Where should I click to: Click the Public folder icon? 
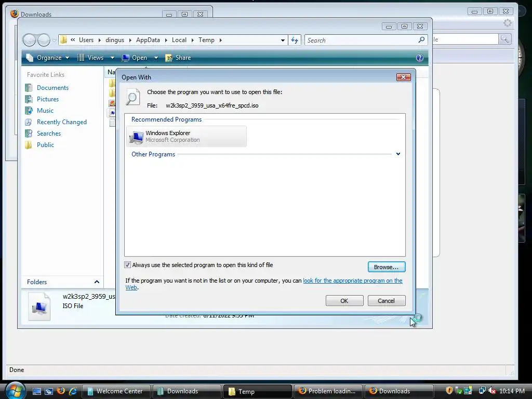point(29,145)
